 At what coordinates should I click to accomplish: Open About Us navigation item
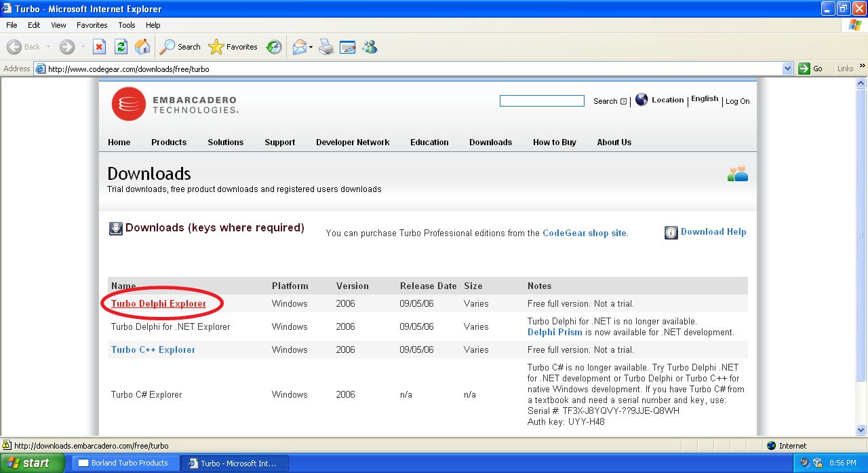614,143
